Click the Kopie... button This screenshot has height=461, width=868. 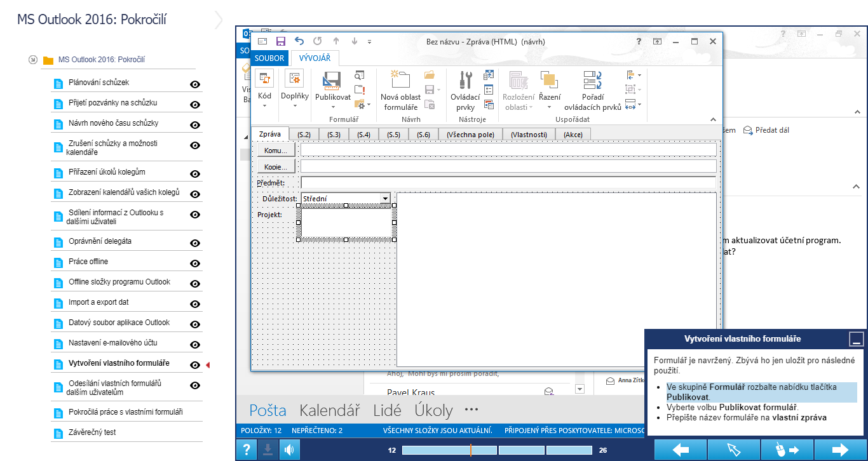276,167
